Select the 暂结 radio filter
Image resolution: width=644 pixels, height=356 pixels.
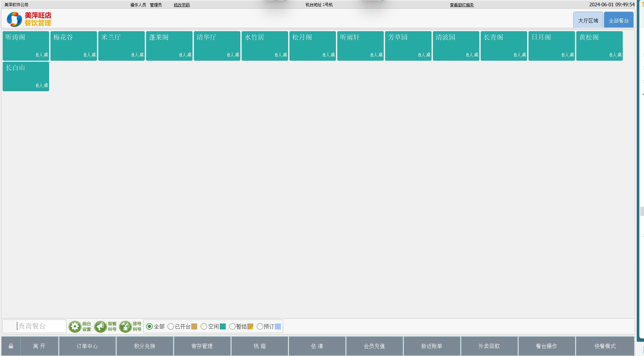coord(232,326)
